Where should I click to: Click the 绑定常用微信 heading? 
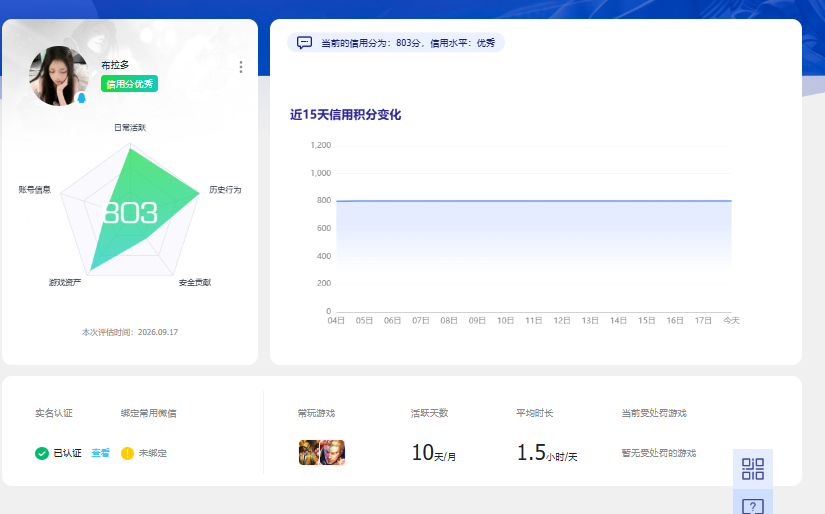click(148, 413)
